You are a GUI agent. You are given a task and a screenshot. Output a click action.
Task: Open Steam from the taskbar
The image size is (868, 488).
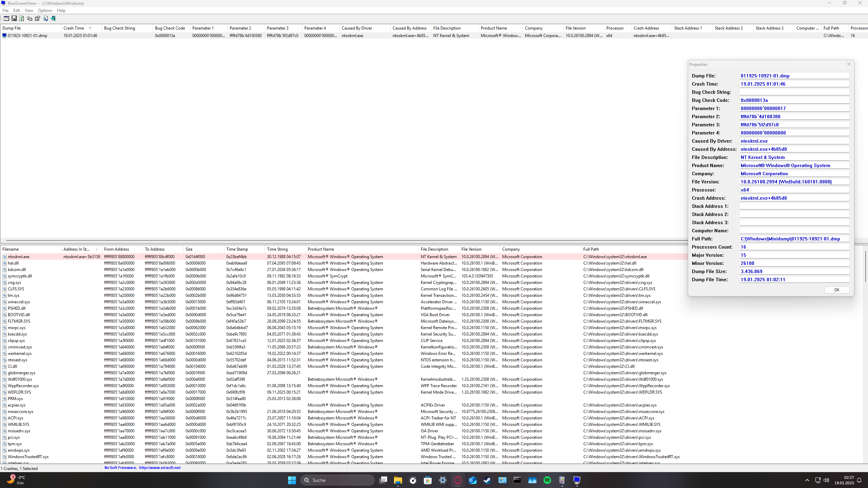(x=487, y=480)
